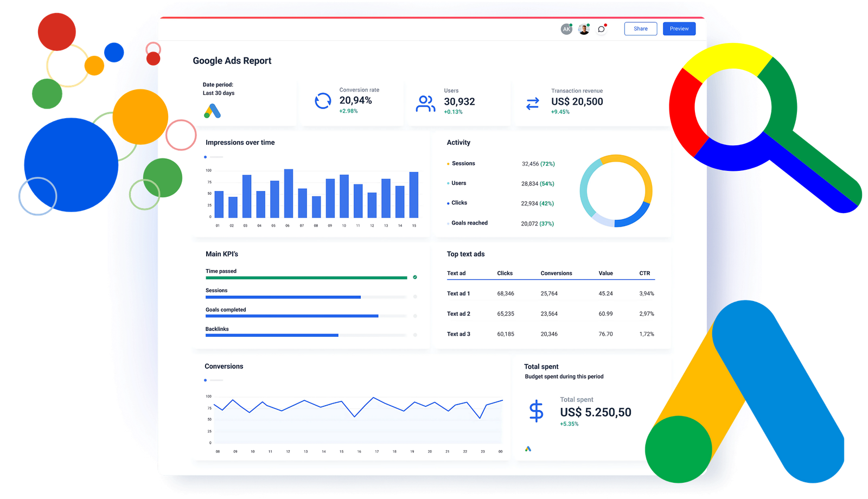Click the Backlinks progress bar
This screenshot has height=499, width=868.
coord(305,335)
